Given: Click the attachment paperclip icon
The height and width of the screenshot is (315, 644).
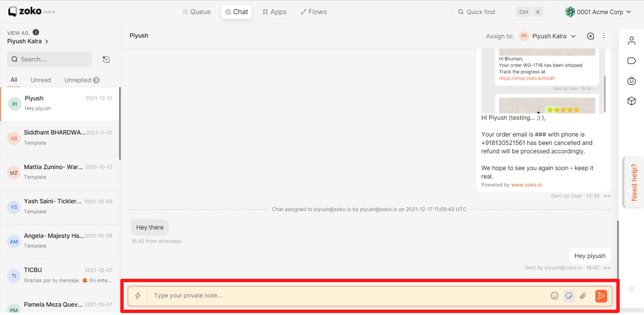Looking at the screenshot, I should coord(583,296).
